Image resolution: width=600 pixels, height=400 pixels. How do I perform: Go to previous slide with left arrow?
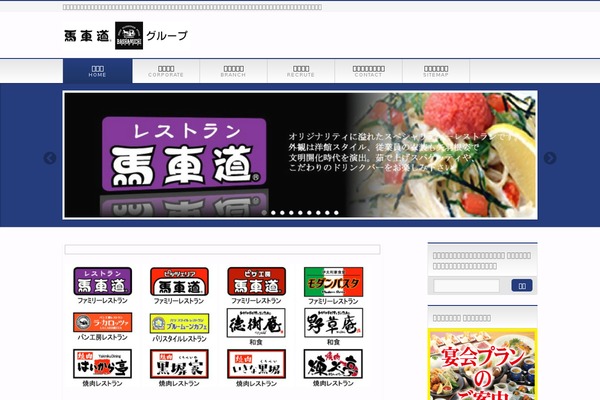50,158
